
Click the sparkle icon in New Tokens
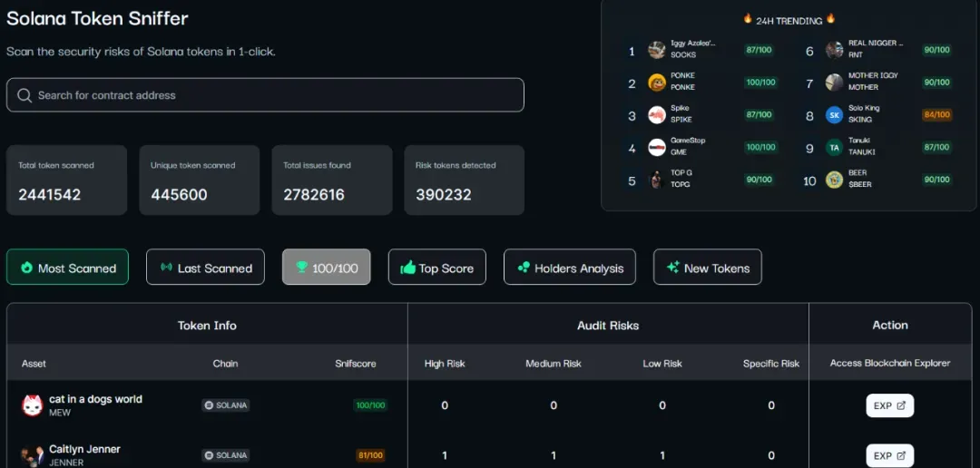(673, 268)
